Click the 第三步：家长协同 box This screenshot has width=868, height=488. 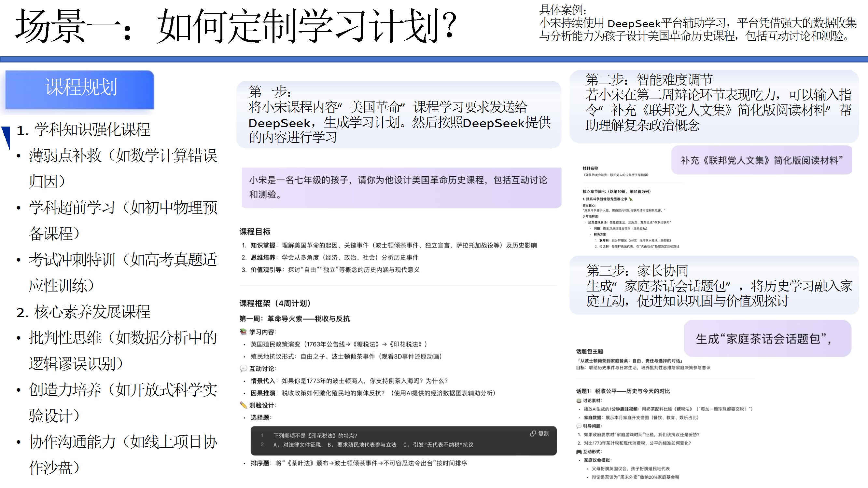(x=714, y=285)
